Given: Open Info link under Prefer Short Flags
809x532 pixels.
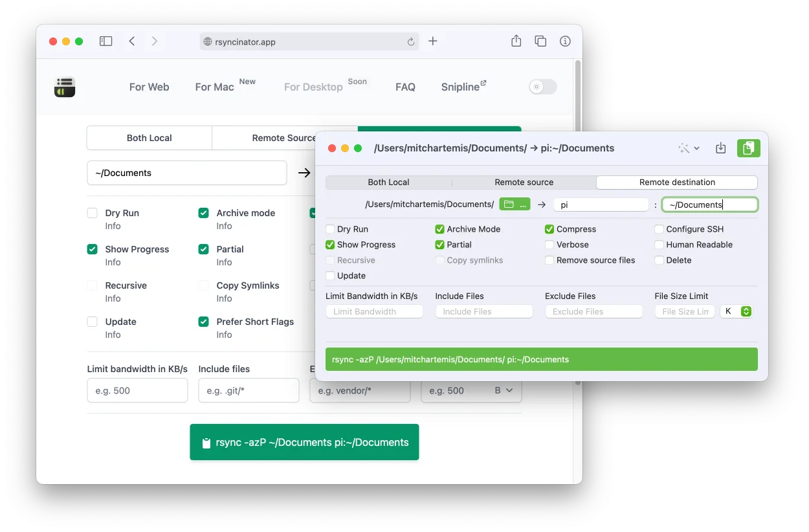Looking at the screenshot, I should click(x=224, y=335).
